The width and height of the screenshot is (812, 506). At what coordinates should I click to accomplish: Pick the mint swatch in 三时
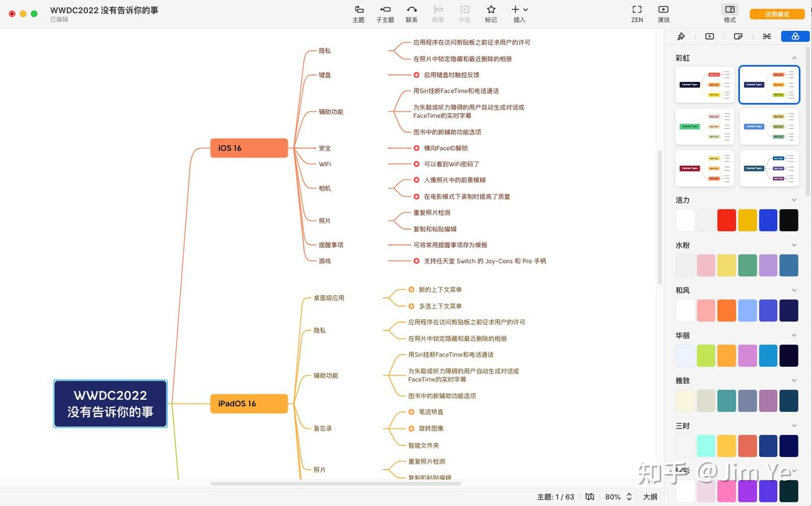point(705,446)
